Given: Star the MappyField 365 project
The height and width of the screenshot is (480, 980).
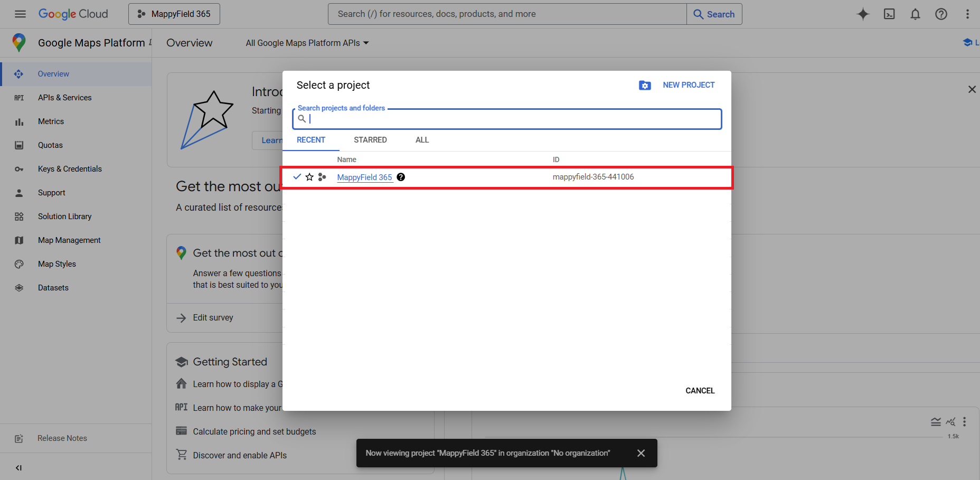Looking at the screenshot, I should 309,177.
